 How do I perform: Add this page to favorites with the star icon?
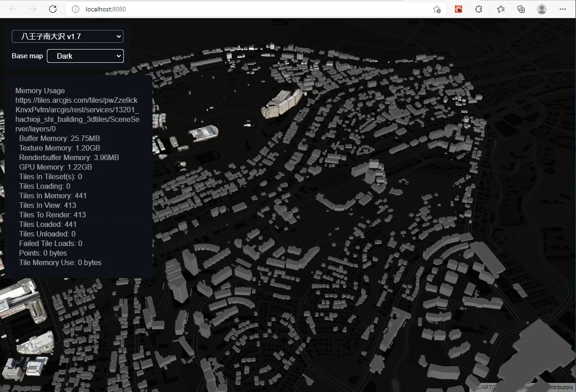tap(437, 9)
